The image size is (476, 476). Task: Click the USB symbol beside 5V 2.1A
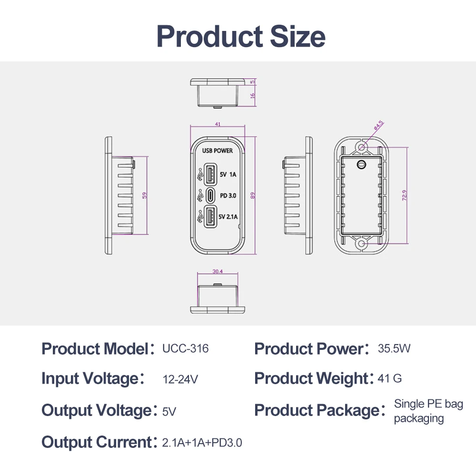click(x=199, y=217)
